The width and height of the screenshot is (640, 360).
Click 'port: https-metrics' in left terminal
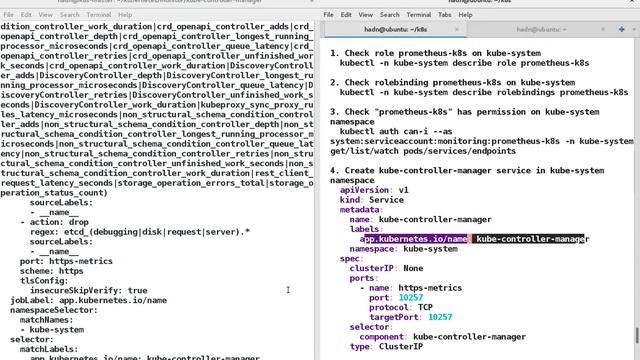coord(66,261)
